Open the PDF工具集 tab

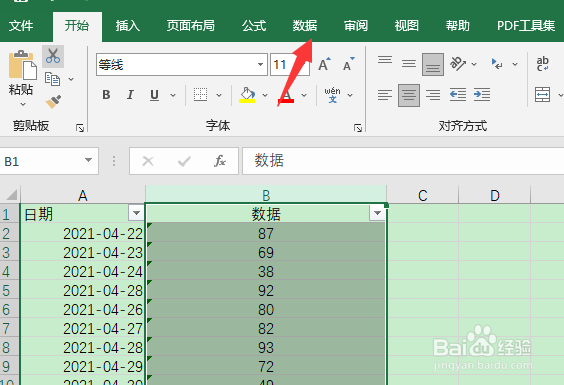point(526,26)
